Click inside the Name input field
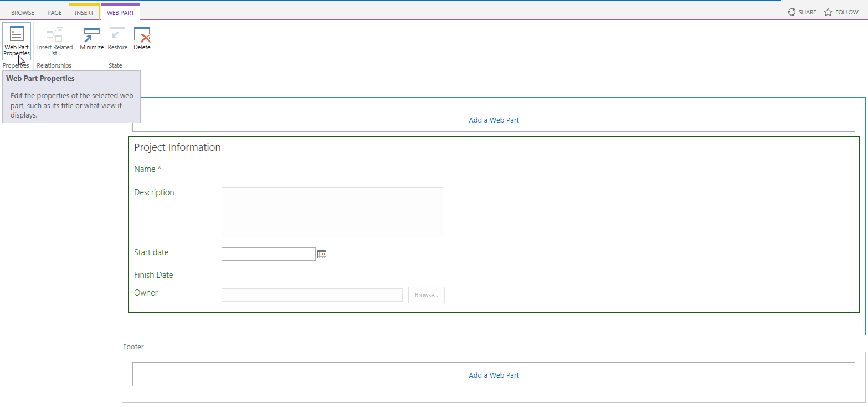This screenshot has width=868, height=407. (326, 171)
